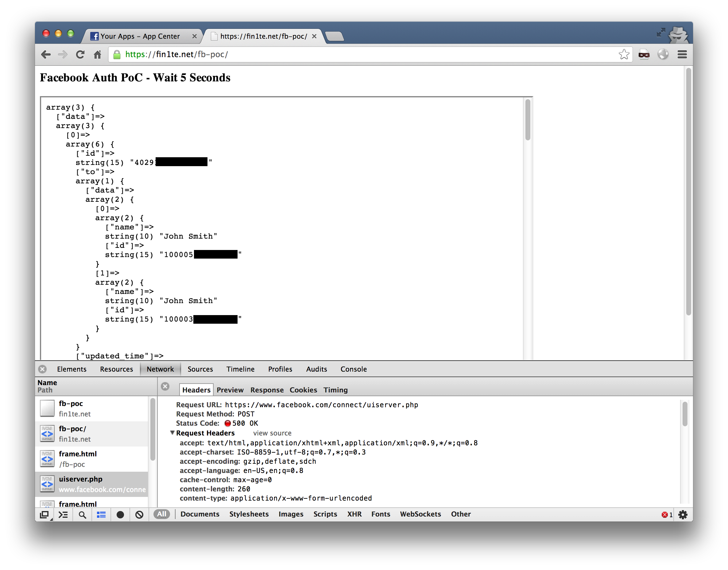Open the mask extension icon in toolbar
The image size is (728, 570).
(644, 54)
